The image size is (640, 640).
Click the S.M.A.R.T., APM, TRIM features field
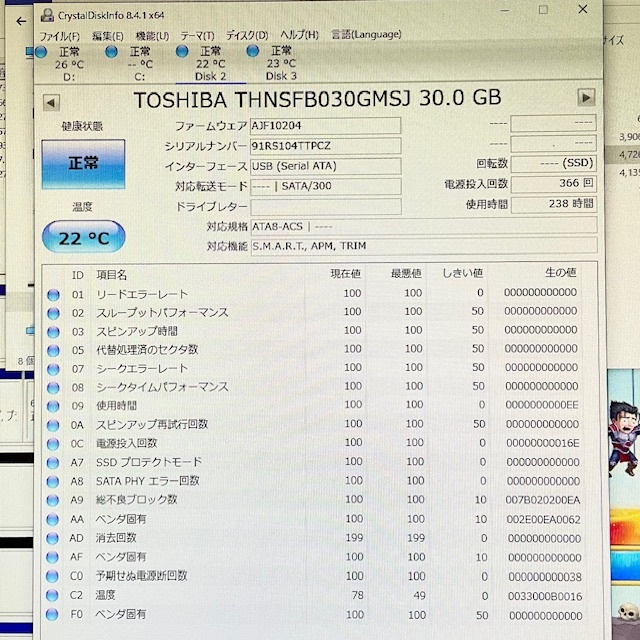(x=424, y=246)
